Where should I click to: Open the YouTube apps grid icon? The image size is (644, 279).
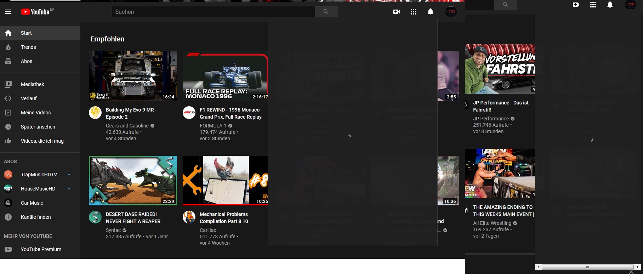click(414, 12)
